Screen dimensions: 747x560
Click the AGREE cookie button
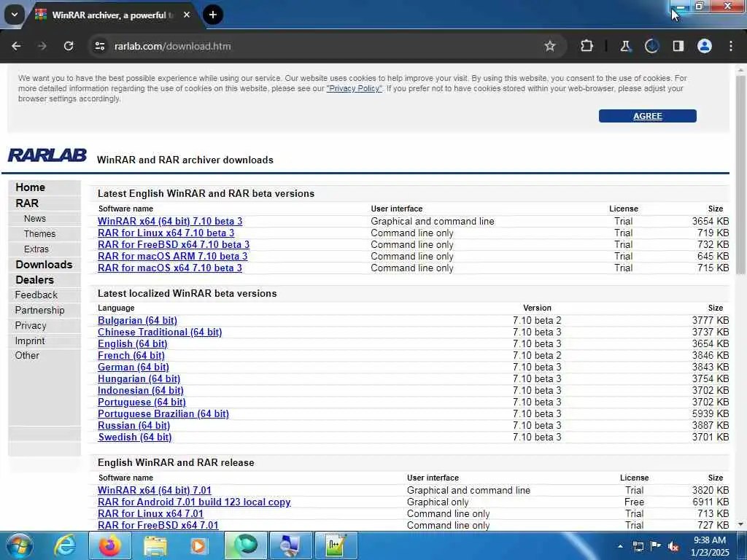(x=648, y=116)
